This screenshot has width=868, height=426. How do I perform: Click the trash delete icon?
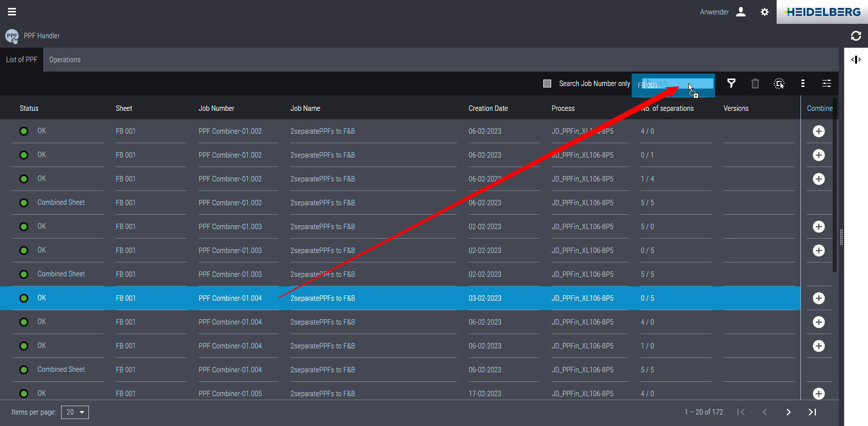(755, 84)
